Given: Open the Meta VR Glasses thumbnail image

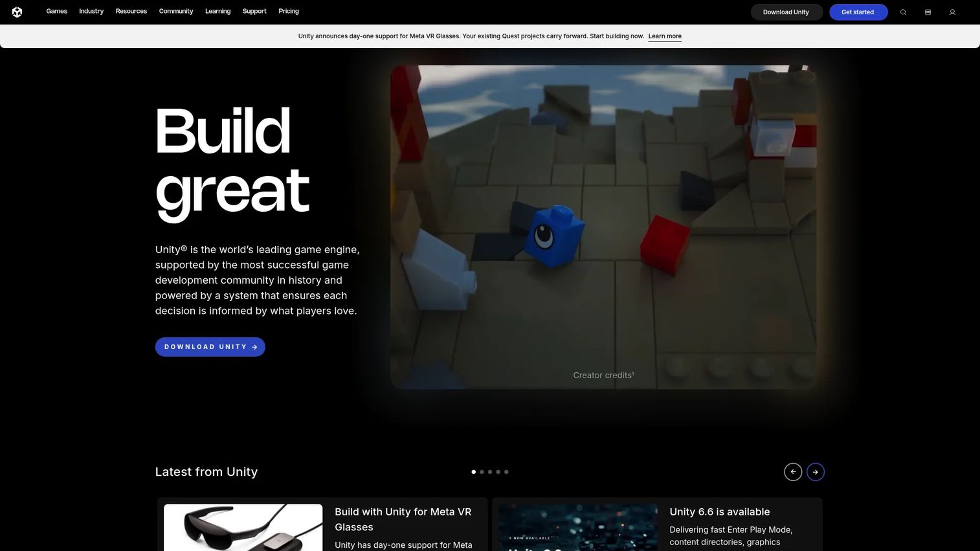Looking at the screenshot, I should click(243, 528).
